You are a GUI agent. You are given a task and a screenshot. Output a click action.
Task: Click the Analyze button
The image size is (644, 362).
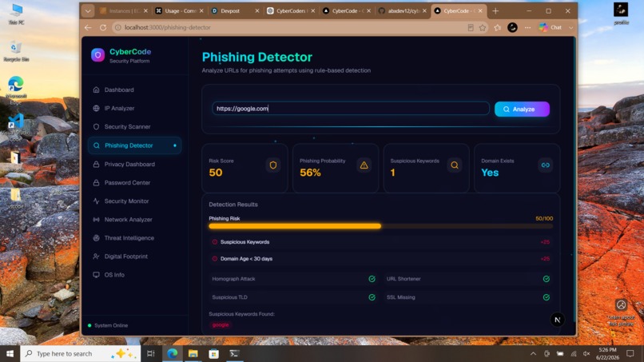522,109
